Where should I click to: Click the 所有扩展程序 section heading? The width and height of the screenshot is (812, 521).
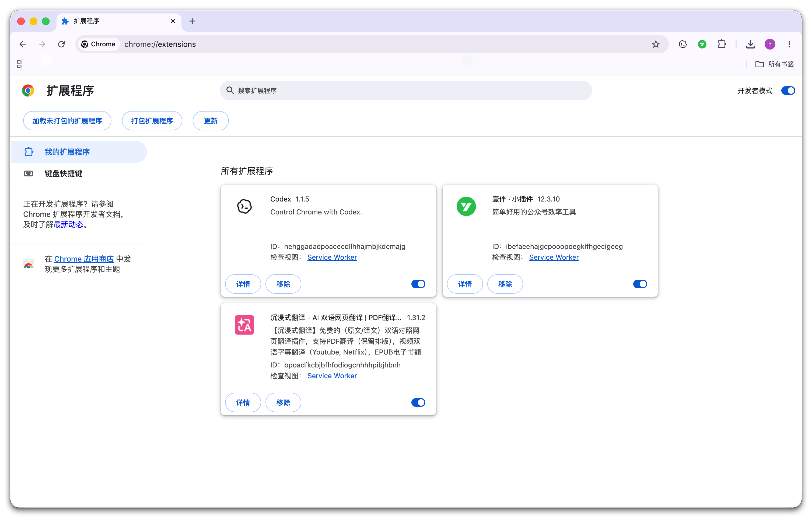[x=246, y=171]
